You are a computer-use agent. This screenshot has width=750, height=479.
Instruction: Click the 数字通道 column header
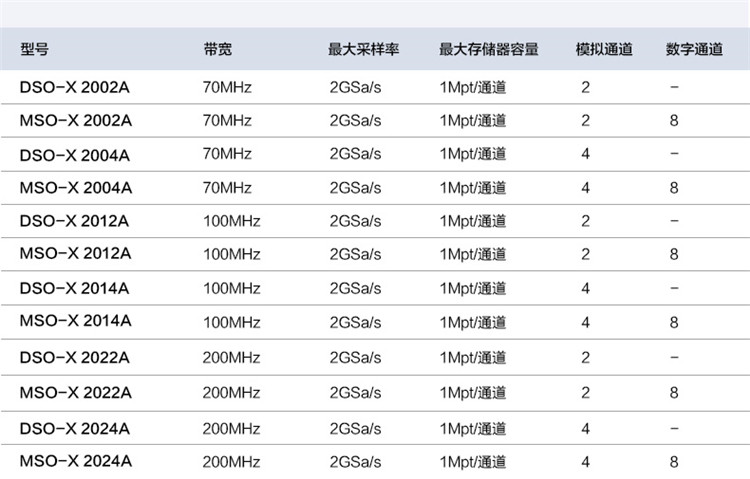[694, 49]
